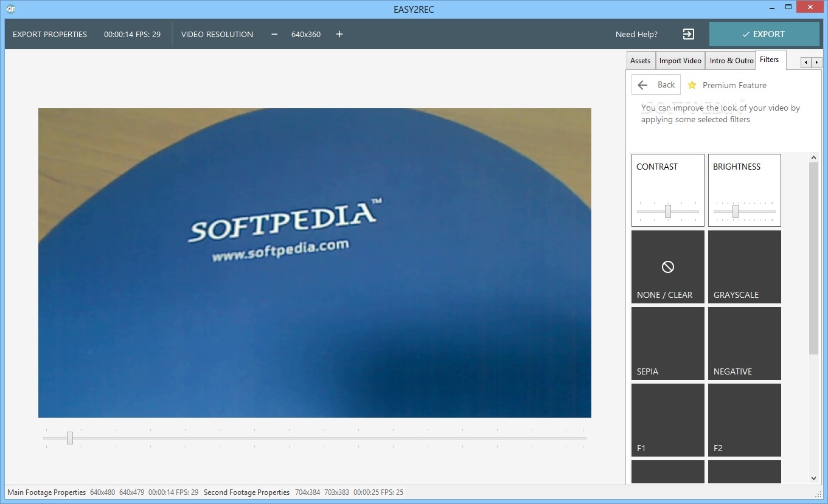Viewport: 828px width, 504px height.
Task: Click the EASY2REC app icon in title bar
Action: tap(10, 9)
